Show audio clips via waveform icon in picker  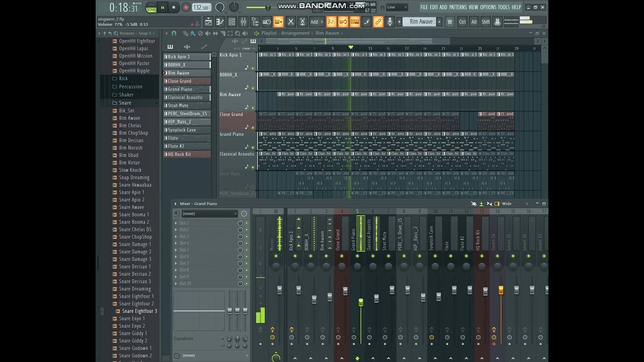187,47
